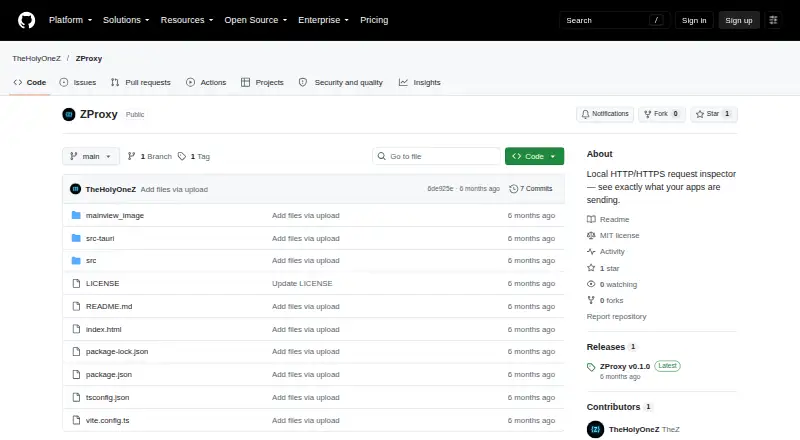Expand the Open Source menu
The height and width of the screenshot is (440, 800).
256,20
